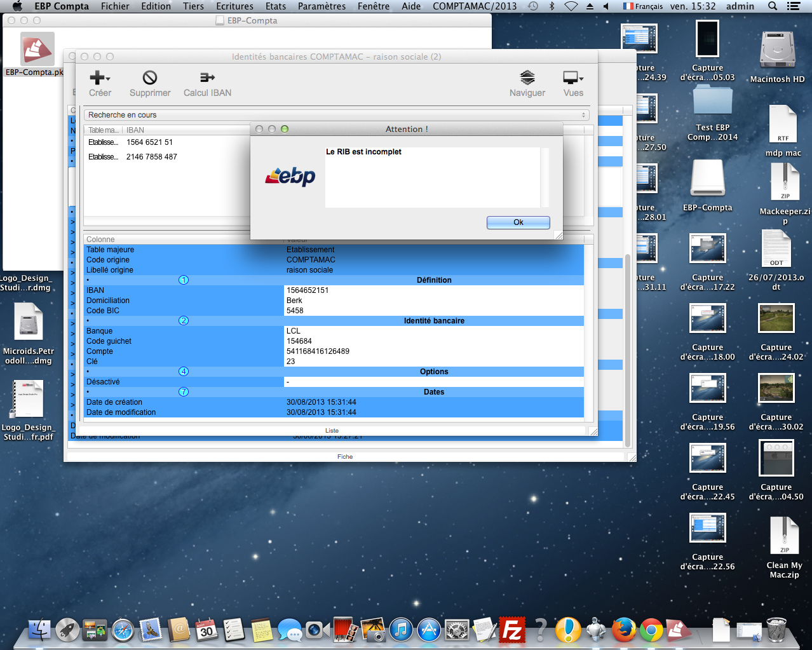
Task: Collapse section 2 Identité bancaire
Action: [184, 321]
